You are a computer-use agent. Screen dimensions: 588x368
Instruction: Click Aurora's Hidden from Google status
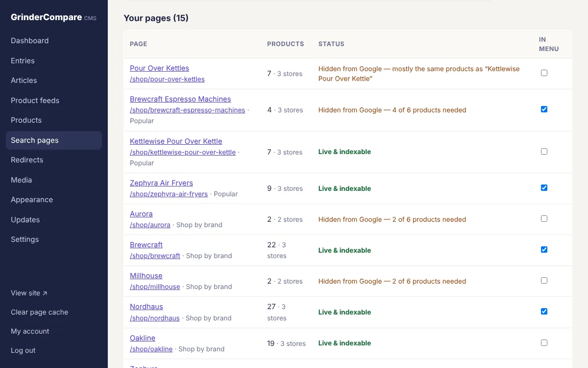pyautogui.click(x=392, y=219)
